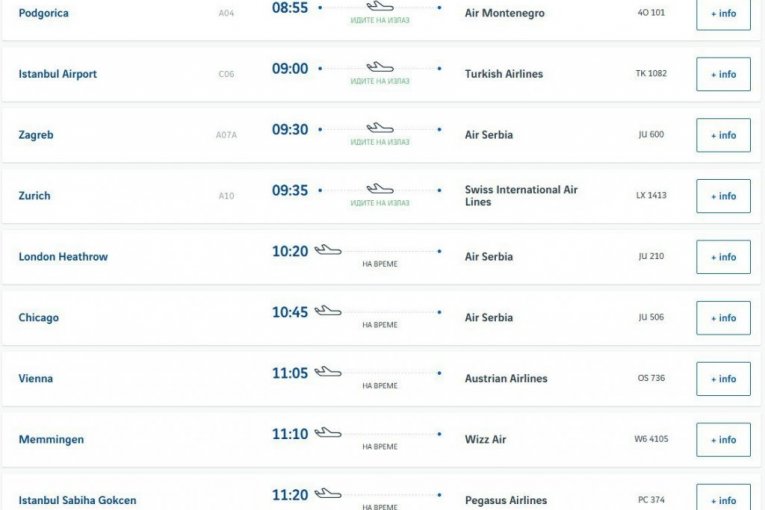765x510 pixels.
Task: Select the Istanbul Sabiha Gokcen destination
Action: click(x=77, y=500)
